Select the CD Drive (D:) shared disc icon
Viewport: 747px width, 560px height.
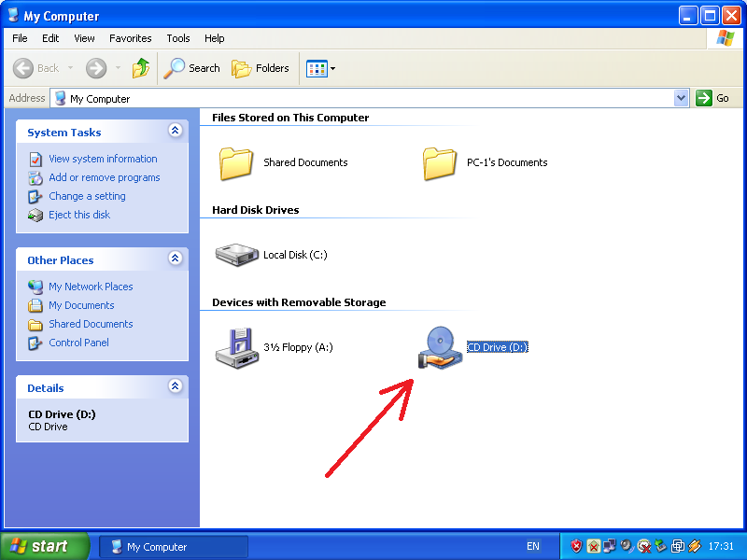click(x=440, y=348)
